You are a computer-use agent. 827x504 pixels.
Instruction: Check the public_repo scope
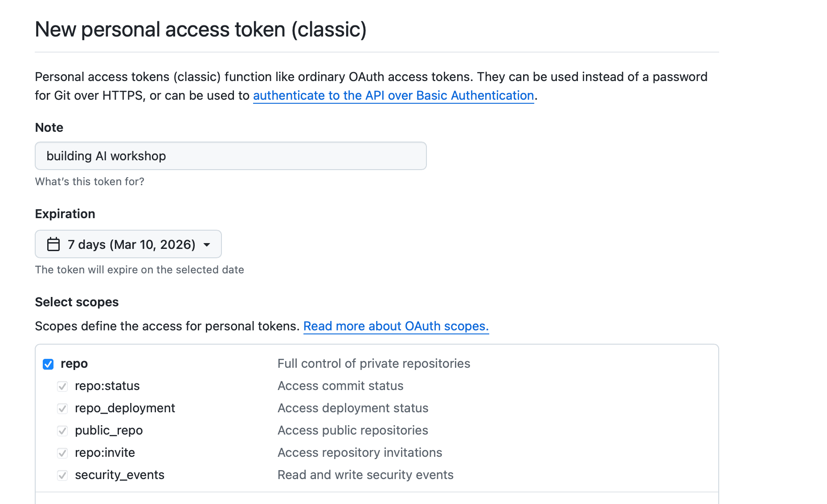62,431
